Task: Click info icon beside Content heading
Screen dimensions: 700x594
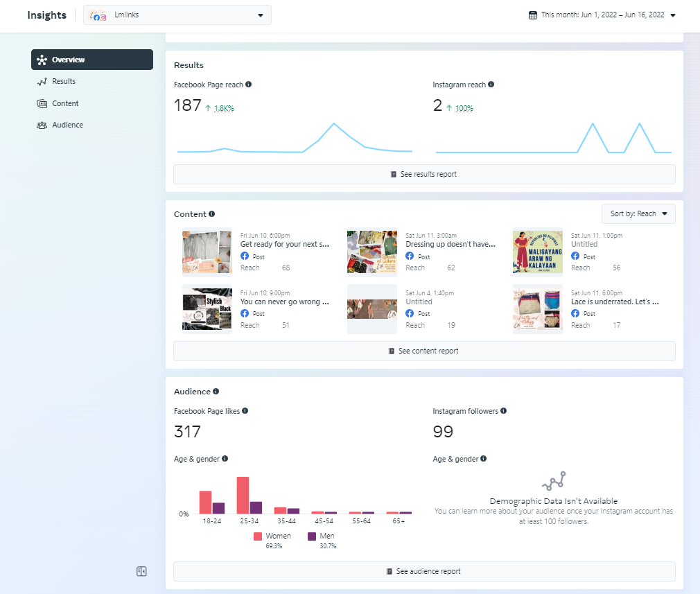Action: pos(212,214)
